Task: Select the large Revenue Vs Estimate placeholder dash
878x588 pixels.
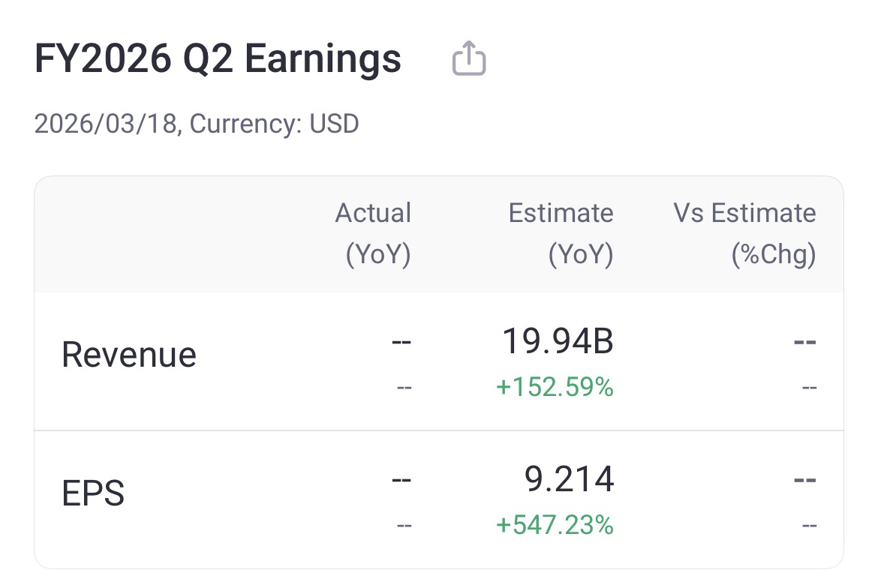Action: pyautogui.click(x=805, y=342)
